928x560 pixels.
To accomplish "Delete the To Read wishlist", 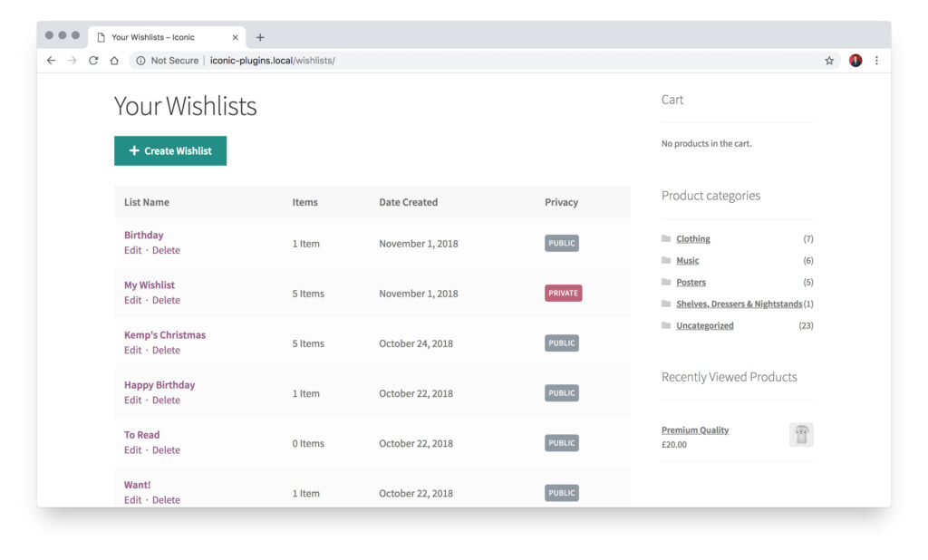I will [166, 449].
